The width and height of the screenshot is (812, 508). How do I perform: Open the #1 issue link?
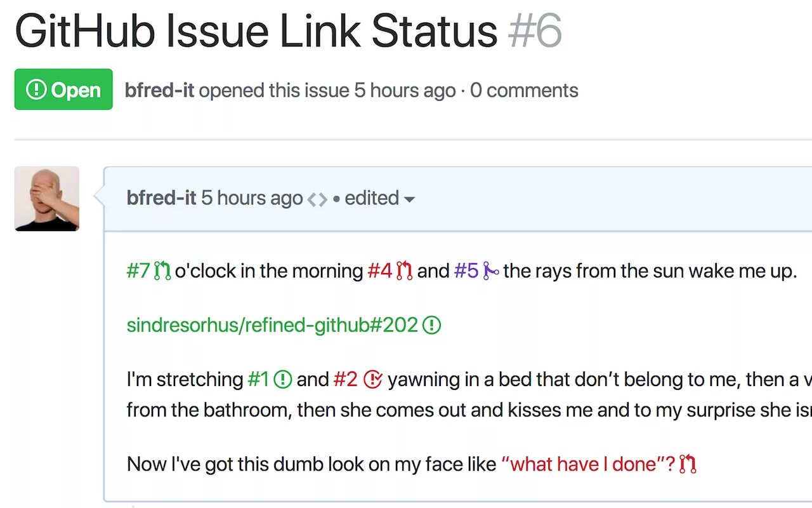(258, 380)
